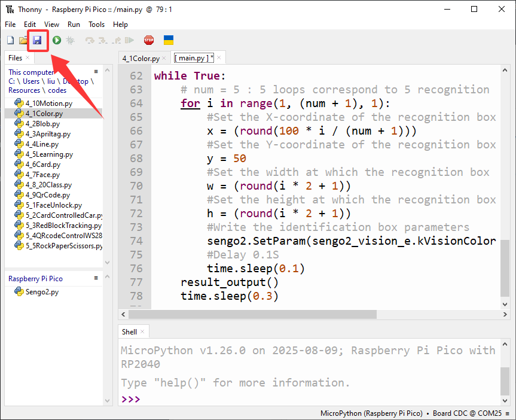
Task: Click the Step over toolbar icon
Action: click(x=90, y=40)
